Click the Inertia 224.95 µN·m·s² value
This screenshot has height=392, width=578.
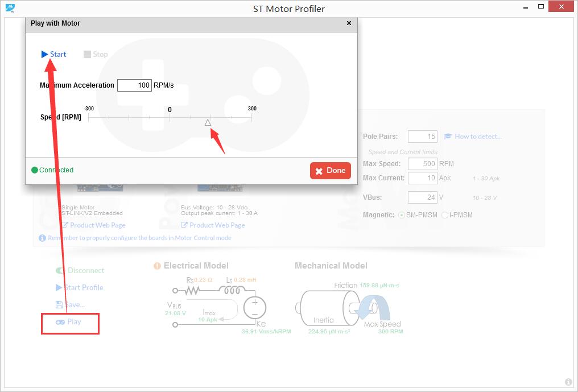point(329,332)
